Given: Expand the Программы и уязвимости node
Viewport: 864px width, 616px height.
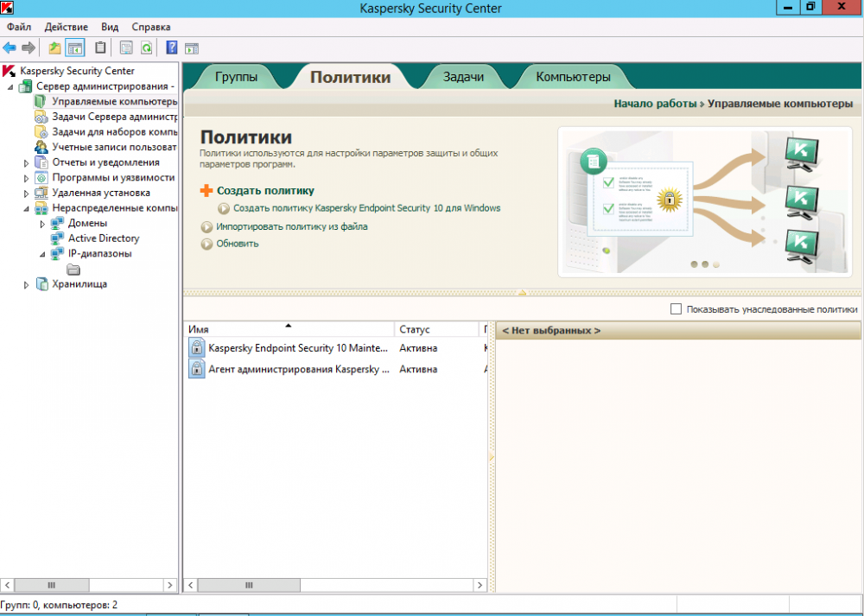Looking at the screenshot, I should click(x=26, y=179).
